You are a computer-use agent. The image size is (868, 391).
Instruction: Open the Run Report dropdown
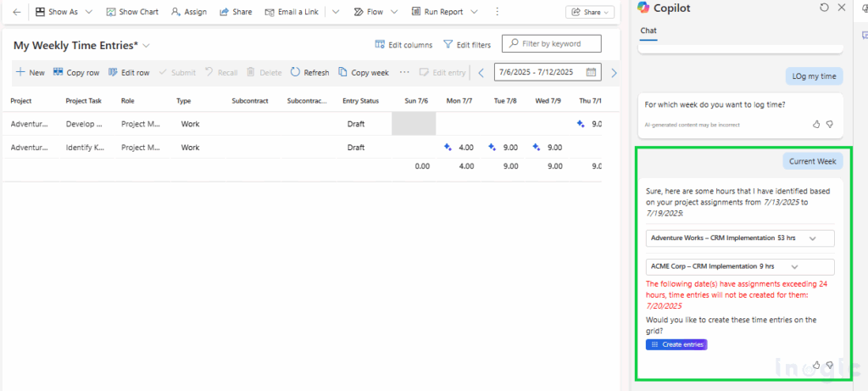click(x=473, y=12)
